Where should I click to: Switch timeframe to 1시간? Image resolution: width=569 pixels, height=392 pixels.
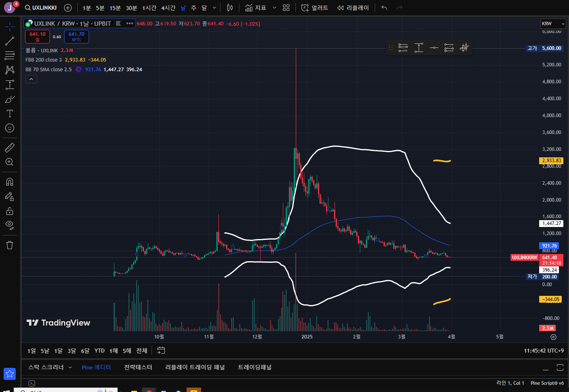(149, 8)
